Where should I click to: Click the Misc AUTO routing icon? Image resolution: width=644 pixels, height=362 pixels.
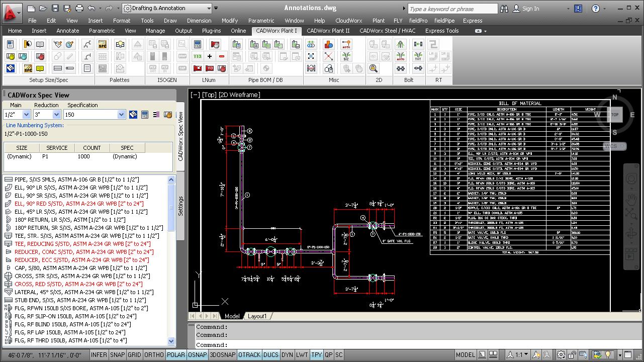point(346,44)
